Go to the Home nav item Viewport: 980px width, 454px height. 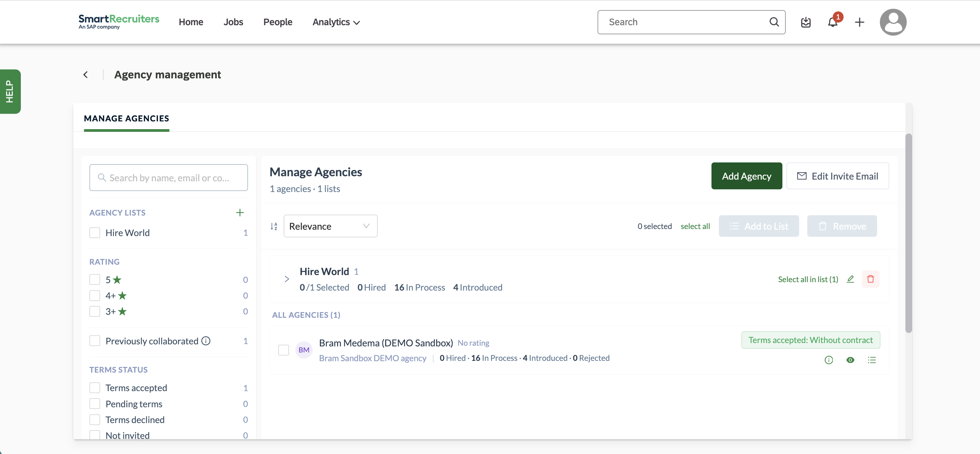pyautogui.click(x=191, y=22)
